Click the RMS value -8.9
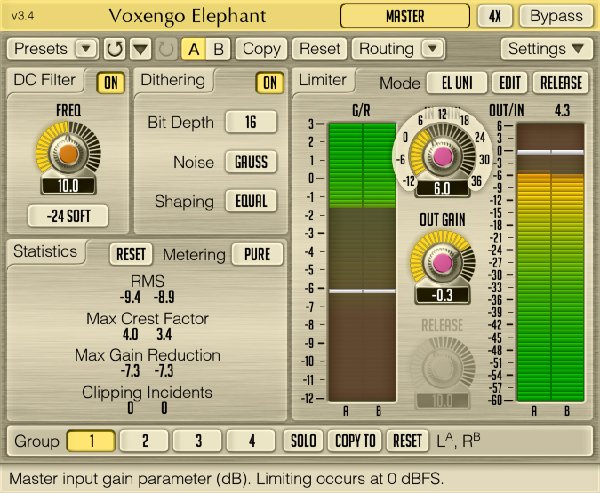The width and height of the screenshot is (600, 493). tap(164, 297)
